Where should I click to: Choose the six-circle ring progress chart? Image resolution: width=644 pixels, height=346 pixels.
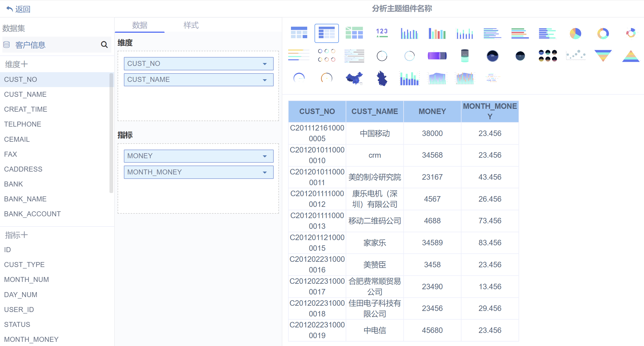pyautogui.click(x=327, y=55)
